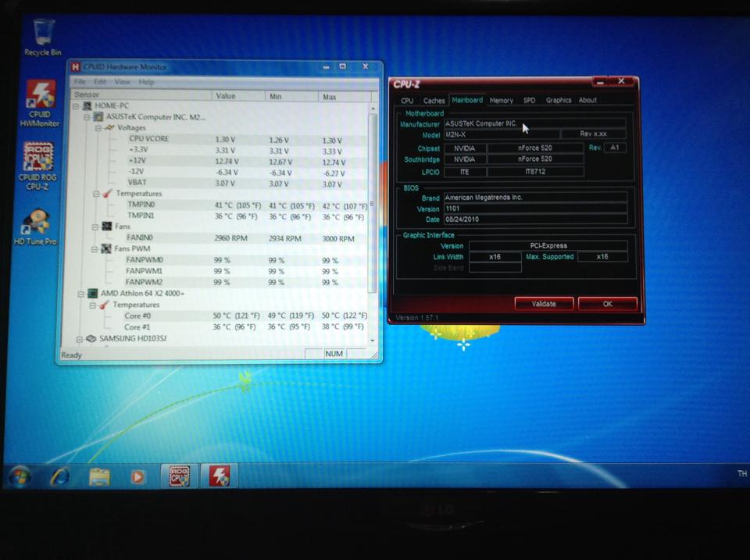Expand the SAMSUNG HD103SJ node
The height and width of the screenshot is (560, 750).
pos(80,339)
